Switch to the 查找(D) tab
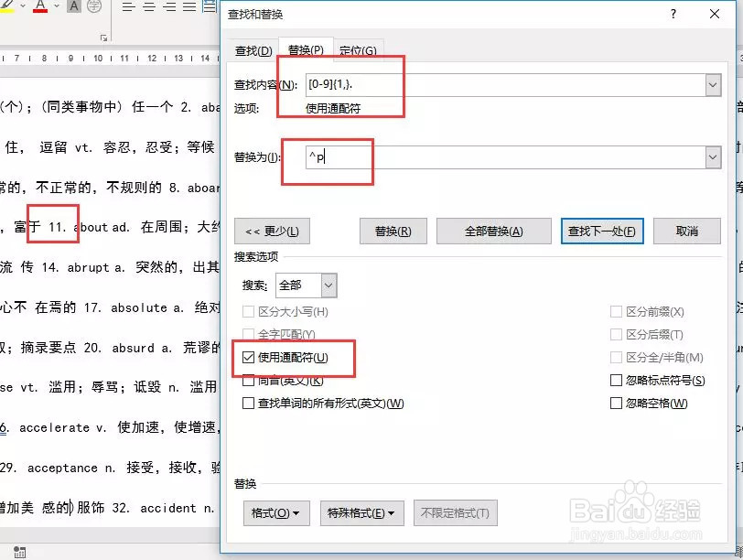The image size is (743, 560). pyautogui.click(x=253, y=50)
